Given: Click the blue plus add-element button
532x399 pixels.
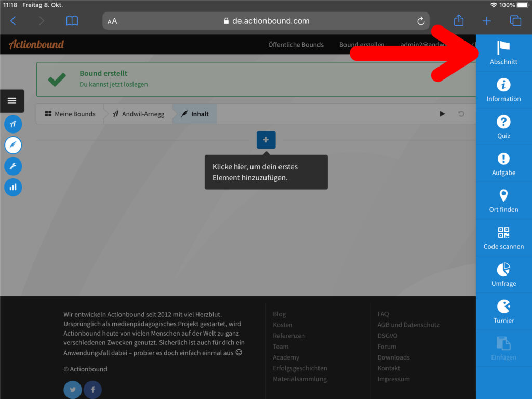Looking at the screenshot, I should pos(266,140).
